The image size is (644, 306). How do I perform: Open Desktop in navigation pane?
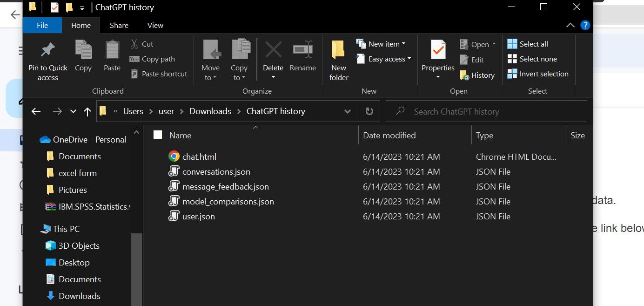(67, 263)
